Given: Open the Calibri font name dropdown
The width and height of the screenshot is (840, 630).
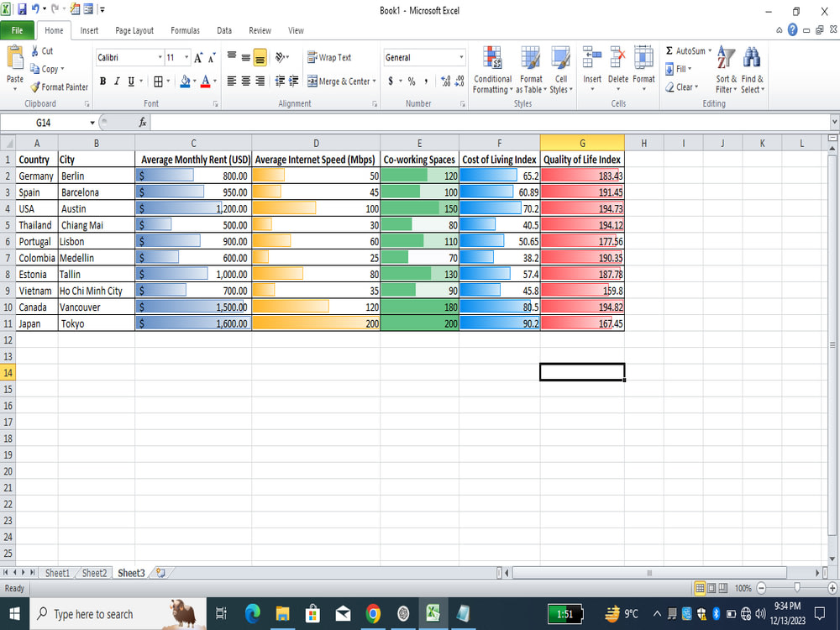Looking at the screenshot, I should pyautogui.click(x=160, y=57).
